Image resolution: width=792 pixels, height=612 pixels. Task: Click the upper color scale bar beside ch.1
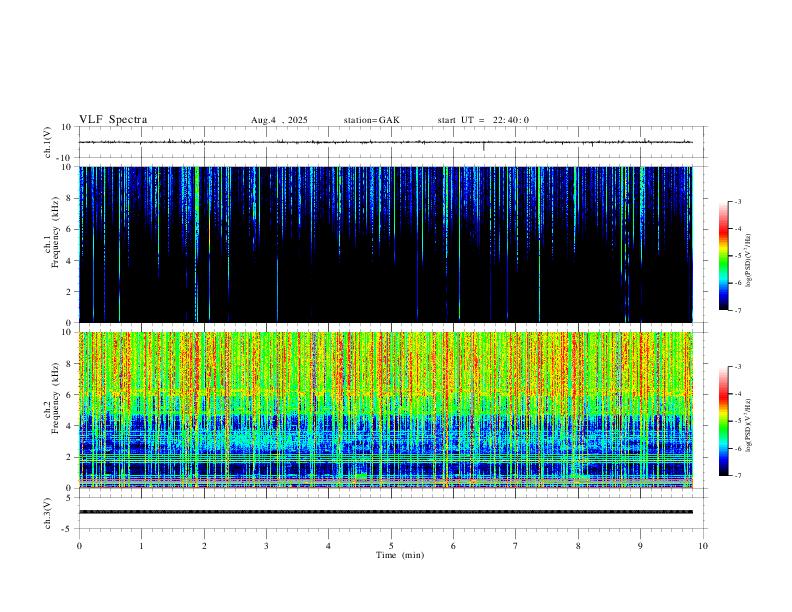pos(724,256)
